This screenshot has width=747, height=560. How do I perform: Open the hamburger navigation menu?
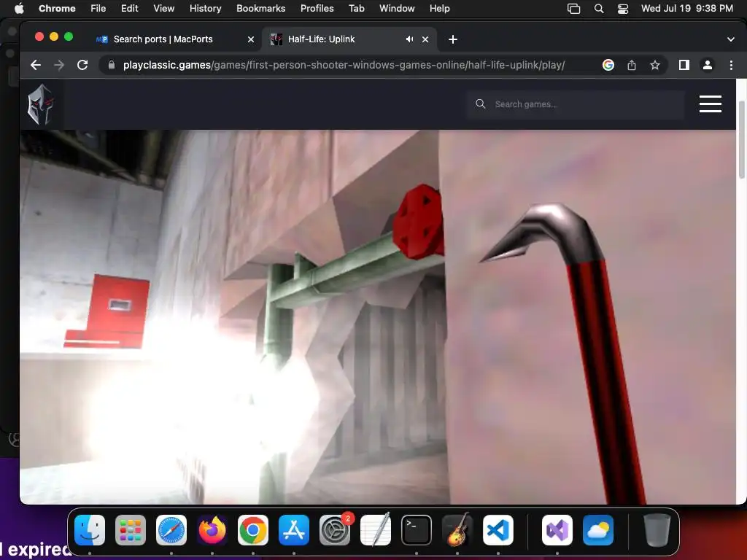click(x=711, y=104)
